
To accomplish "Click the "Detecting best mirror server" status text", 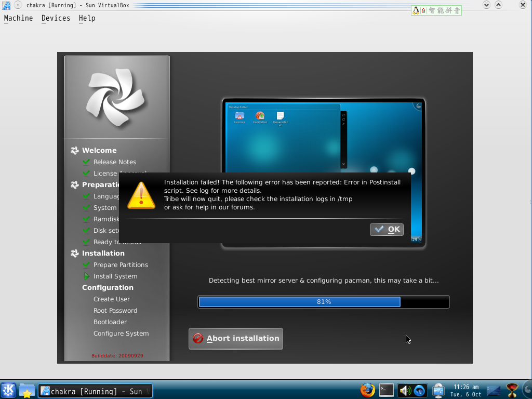I will click(324, 281).
